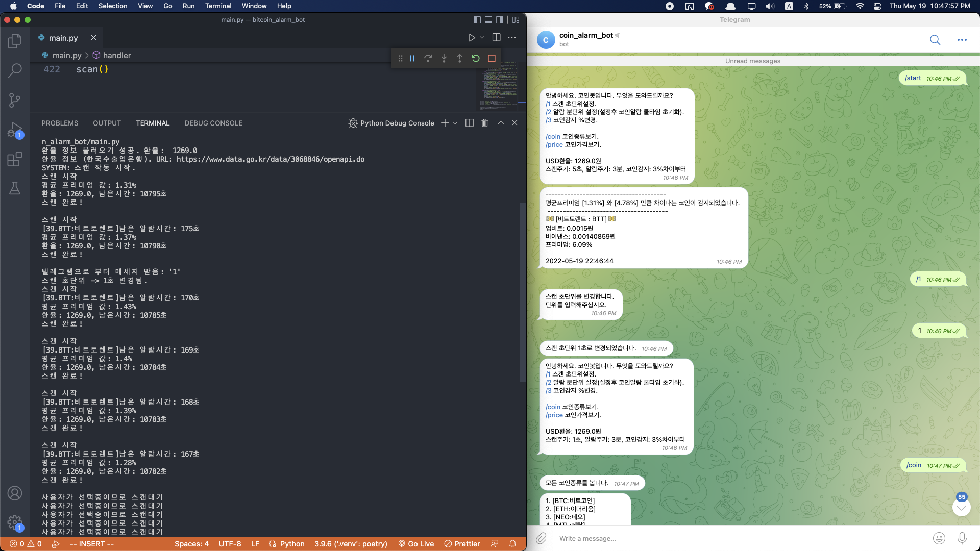Click handler in the breadcrumb
The width and height of the screenshot is (980, 551).
(117, 55)
